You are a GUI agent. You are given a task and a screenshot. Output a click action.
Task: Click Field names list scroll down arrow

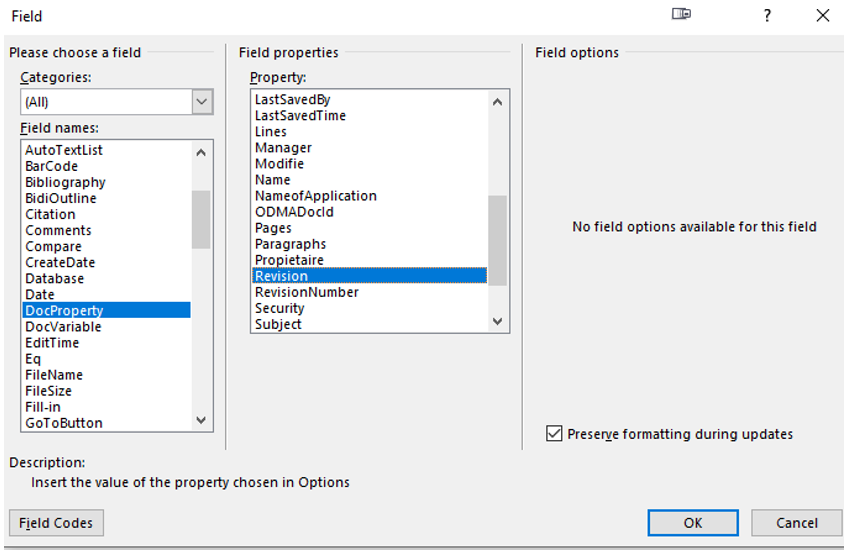click(x=201, y=420)
